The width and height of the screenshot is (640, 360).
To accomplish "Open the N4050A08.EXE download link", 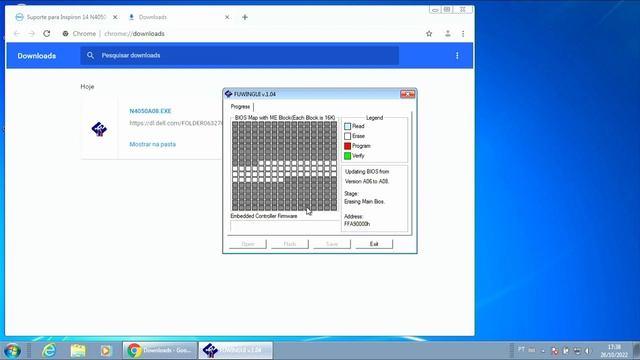I will 150,111.
